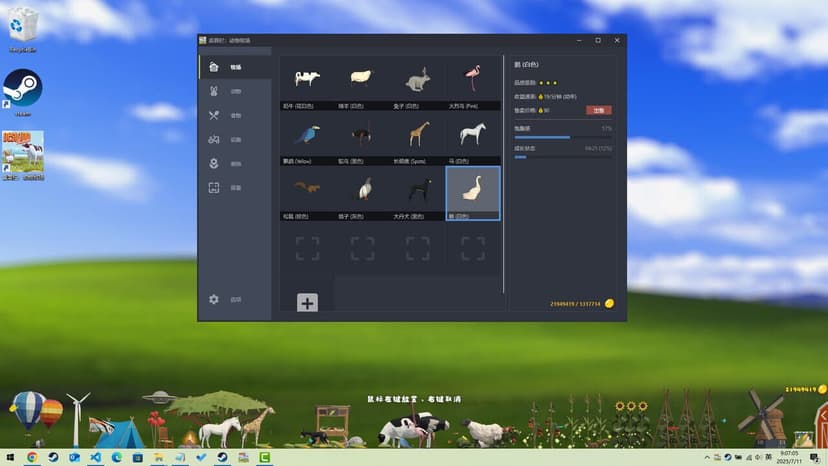The image size is (828, 466).
Task: Click the coin balance in ranch window
Action: pos(575,304)
